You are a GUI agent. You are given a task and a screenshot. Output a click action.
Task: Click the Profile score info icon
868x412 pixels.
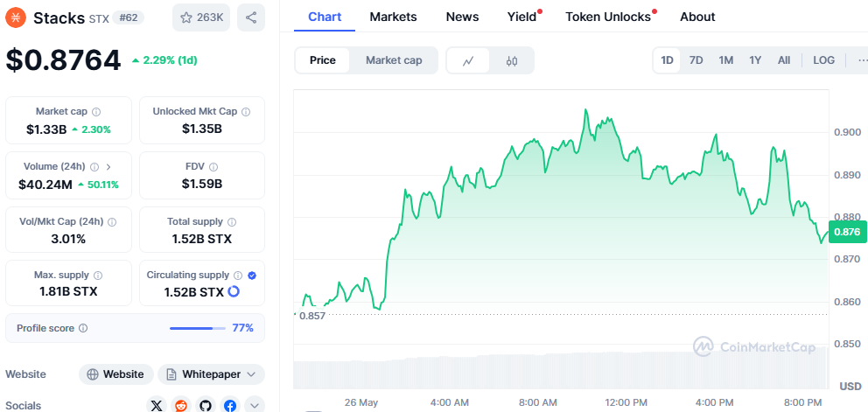tap(83, 328)
